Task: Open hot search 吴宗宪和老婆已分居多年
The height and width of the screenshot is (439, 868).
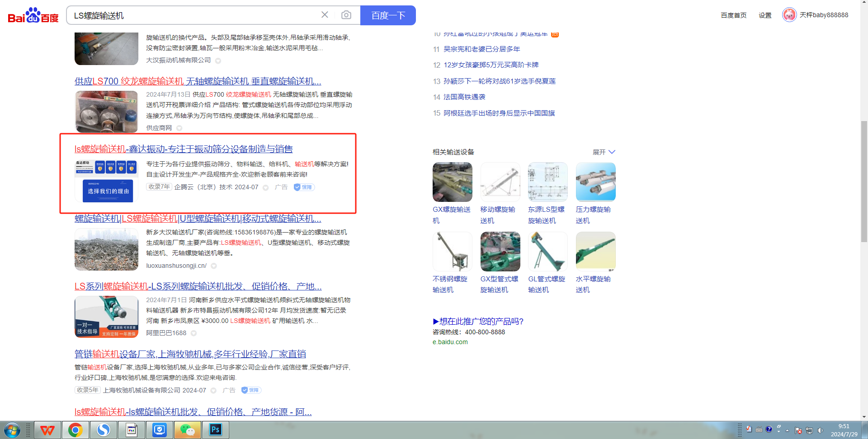Action: point(482,49)
